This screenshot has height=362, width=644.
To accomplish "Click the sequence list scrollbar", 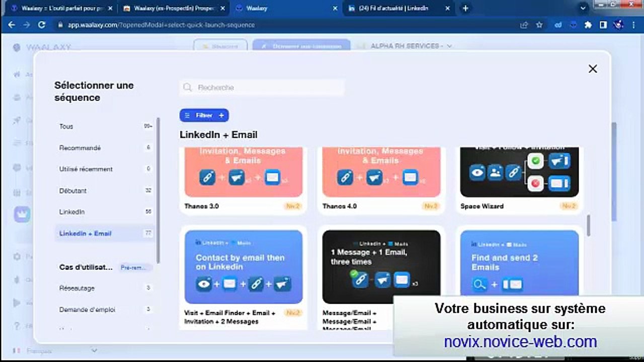I will click(587, 225).
